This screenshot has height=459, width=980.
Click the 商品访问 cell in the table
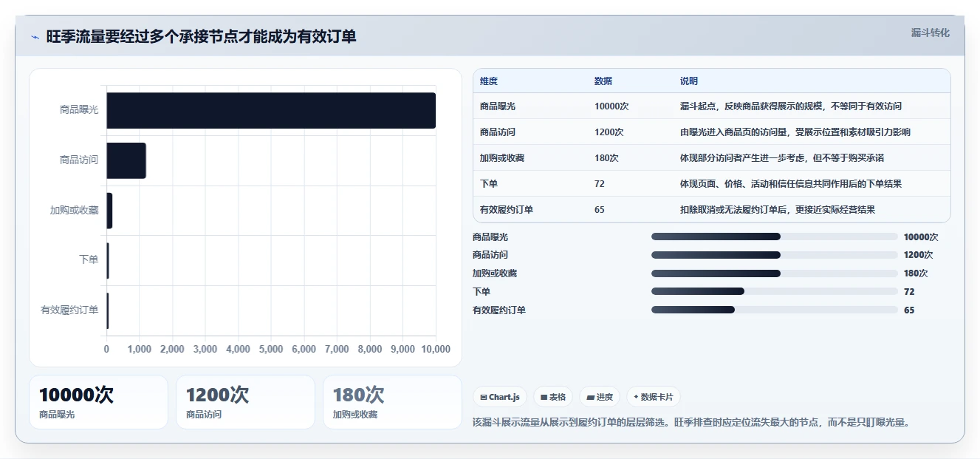pos(498,132)
